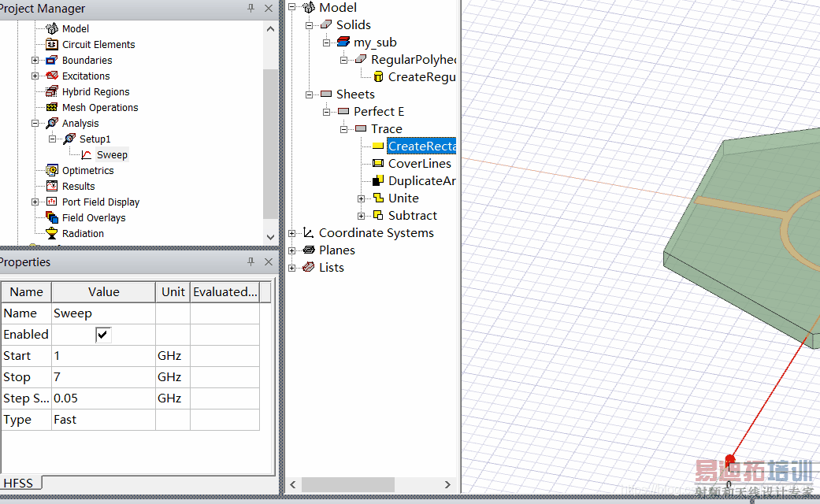This screenshot has width=820, height=504.
Task: Click the Coordinate Systems icon
Action: pyautogui.click(x=309, y=232)
